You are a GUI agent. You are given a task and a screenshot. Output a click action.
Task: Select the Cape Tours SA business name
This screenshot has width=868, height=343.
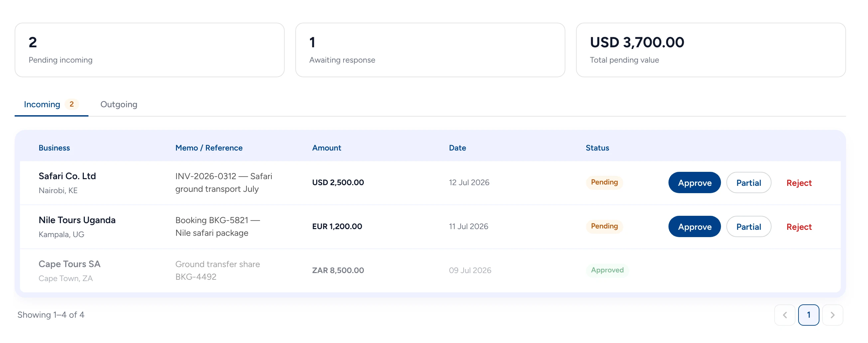tap(70, 264)
